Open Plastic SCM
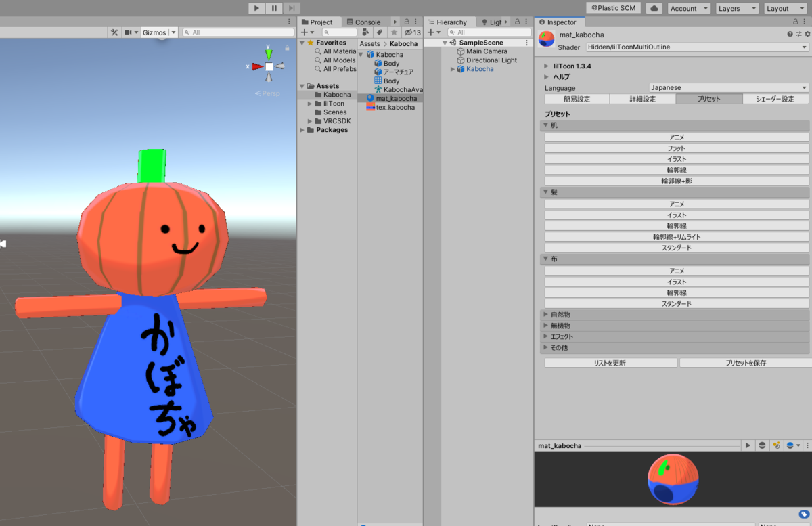Screen dimensions: 812x526 [613, 8]
